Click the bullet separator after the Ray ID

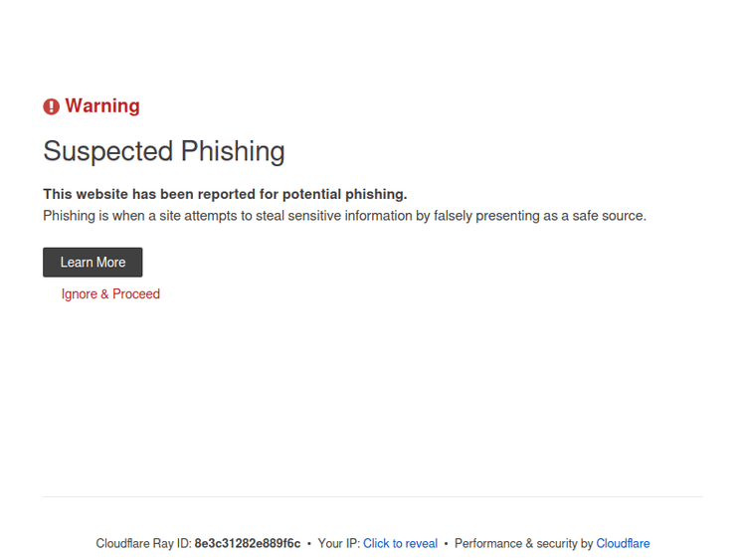click(x=309, y=544)
